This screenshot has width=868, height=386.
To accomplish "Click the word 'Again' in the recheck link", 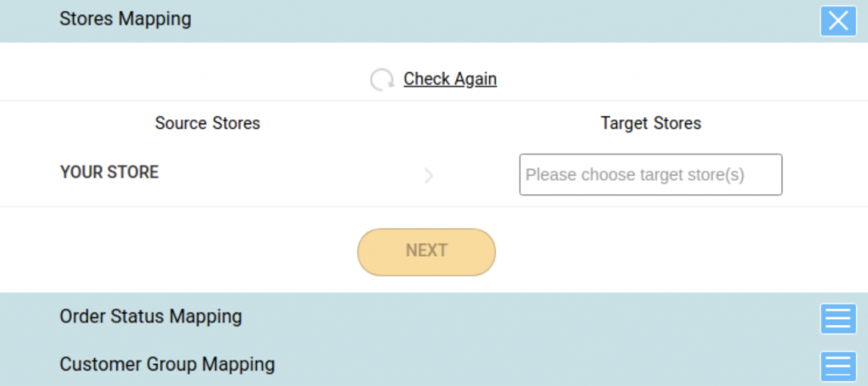I will [x=476, y=79].
